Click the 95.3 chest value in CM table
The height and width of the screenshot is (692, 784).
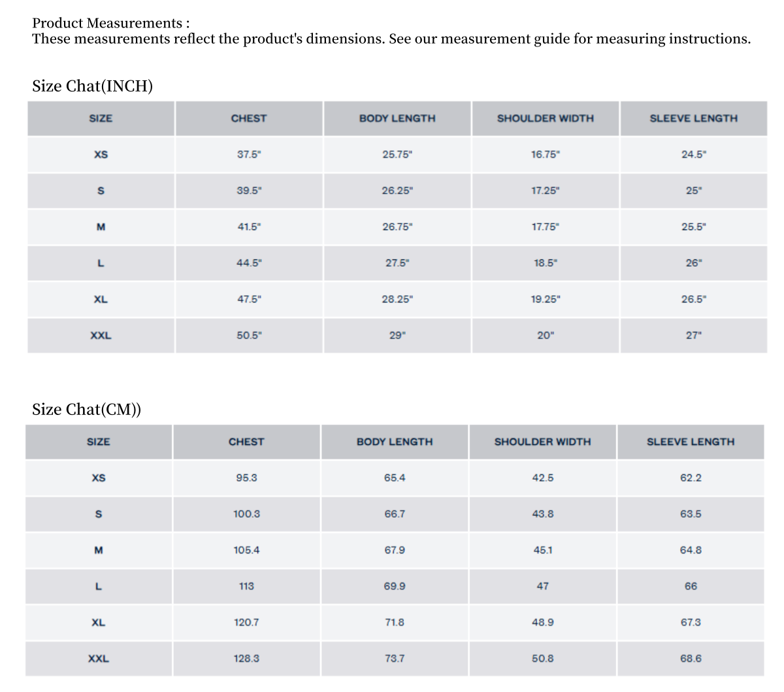pyautogui.click(x=246, y=478)
